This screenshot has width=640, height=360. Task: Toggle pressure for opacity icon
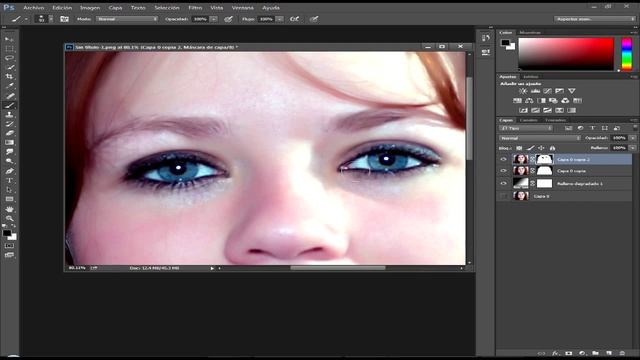(x=229, y=19)
